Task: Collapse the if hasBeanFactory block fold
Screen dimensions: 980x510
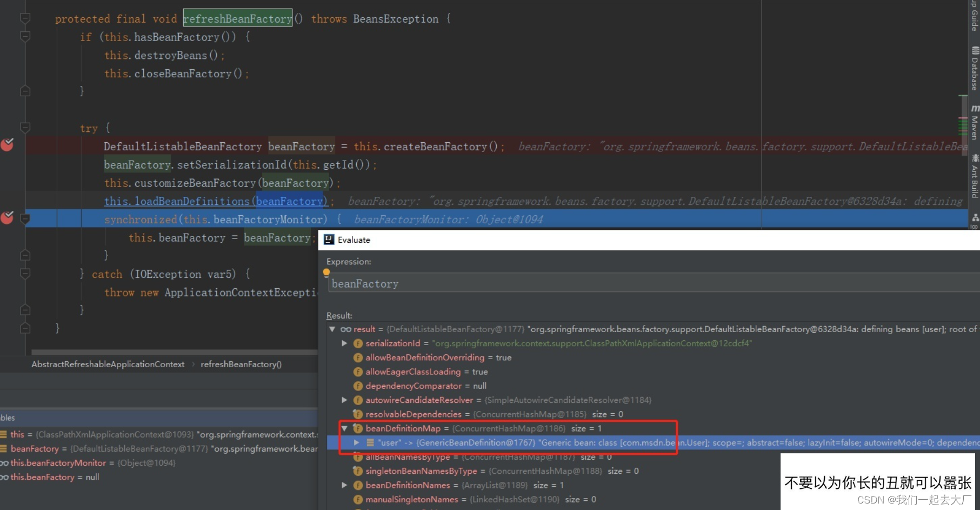Action: coord(25,37)
